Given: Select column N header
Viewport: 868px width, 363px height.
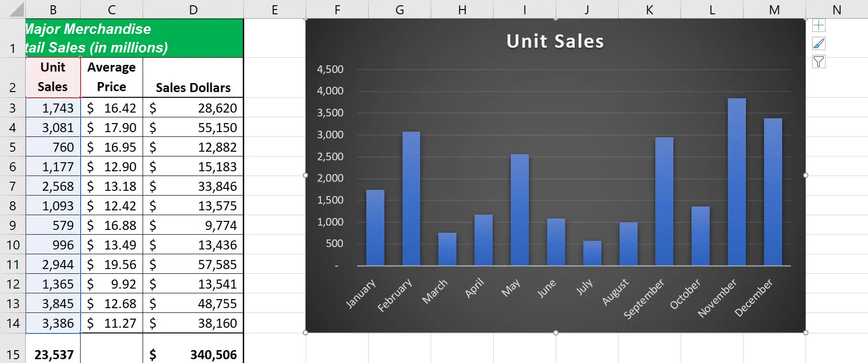Looking at the screenshot, I should [837, 10].
